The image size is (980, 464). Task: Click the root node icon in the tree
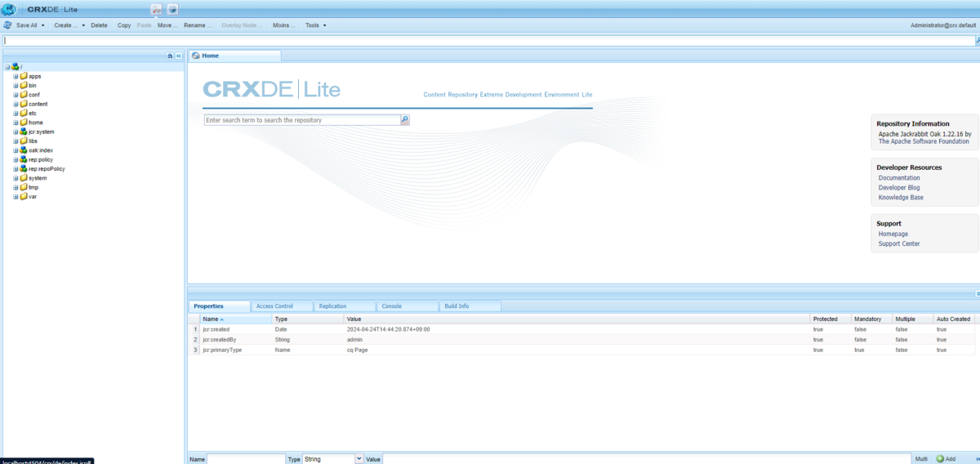point(16,66)
